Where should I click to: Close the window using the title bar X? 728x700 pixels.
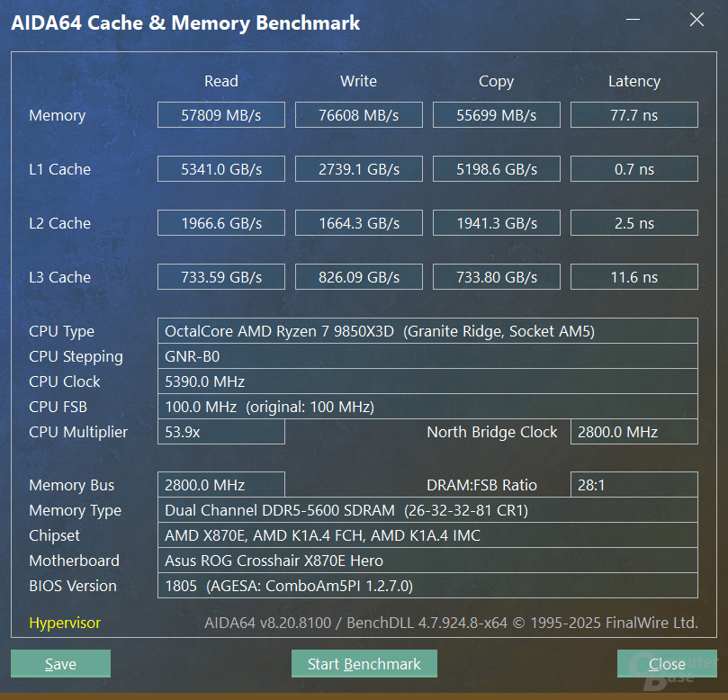click(697, 21)
